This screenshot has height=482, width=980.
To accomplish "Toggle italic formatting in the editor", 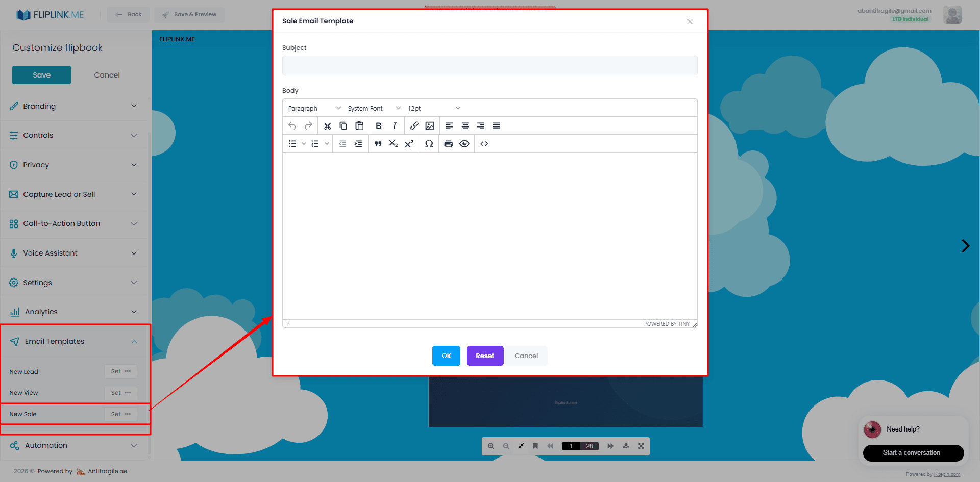I will pyautogui.click(x=394, y=125).
